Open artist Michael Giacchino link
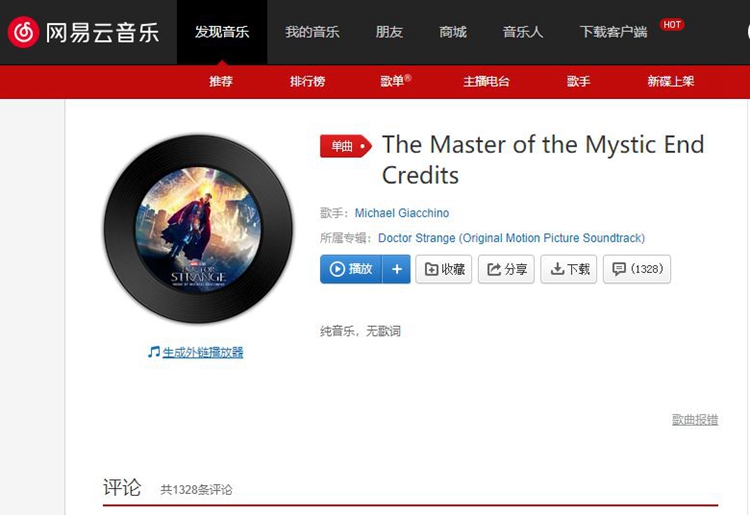 point(402,213)
